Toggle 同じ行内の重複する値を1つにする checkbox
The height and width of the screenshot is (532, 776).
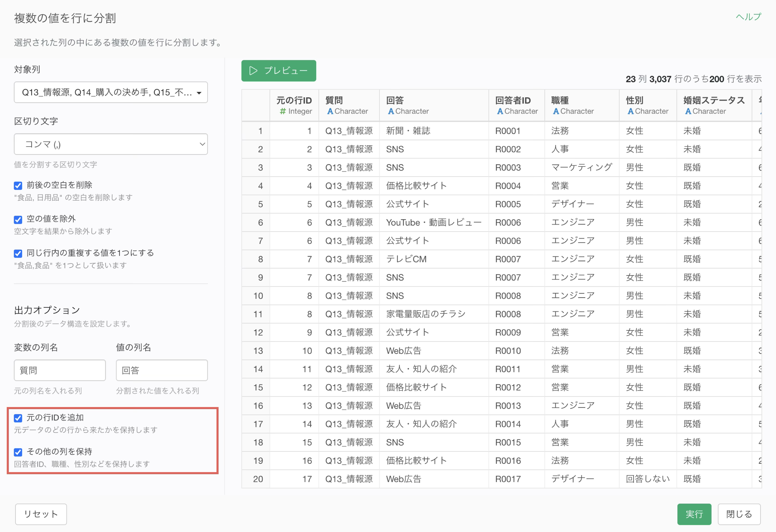pos(18,254)
